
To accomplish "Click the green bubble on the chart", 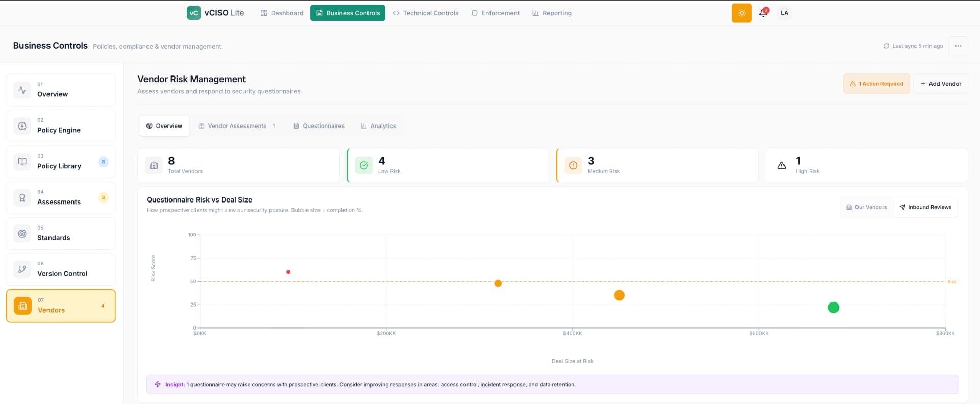I will (x=834, y=308).
